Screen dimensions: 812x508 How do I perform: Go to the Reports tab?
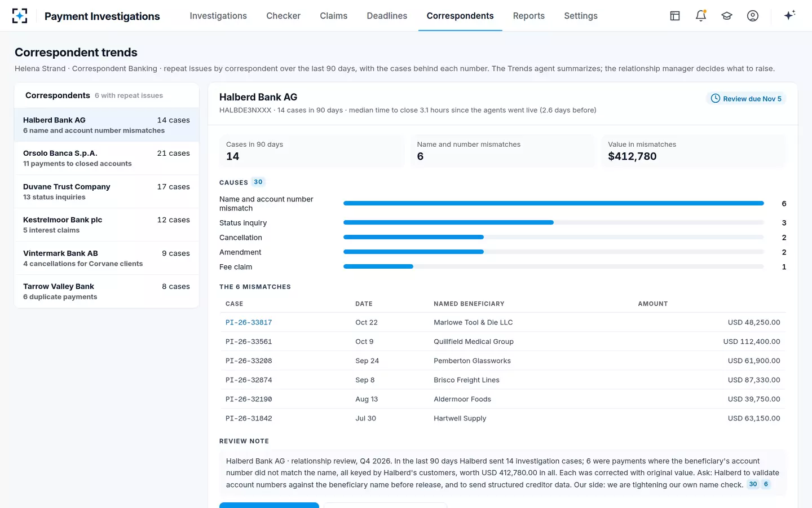tap(529, 16)
